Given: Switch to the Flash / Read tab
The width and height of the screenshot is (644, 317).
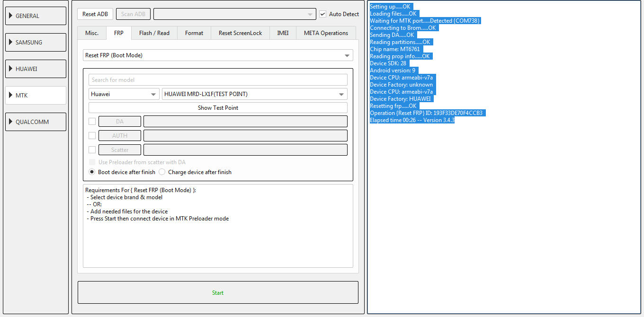Looking at the screenshot, I should pyautogui.click(x=154, y=33).
